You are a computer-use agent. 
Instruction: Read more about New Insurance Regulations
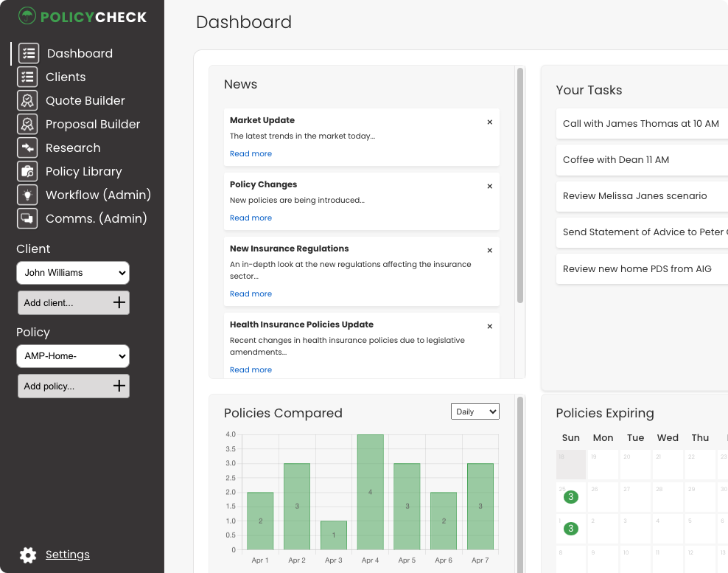tap(251, 294)
